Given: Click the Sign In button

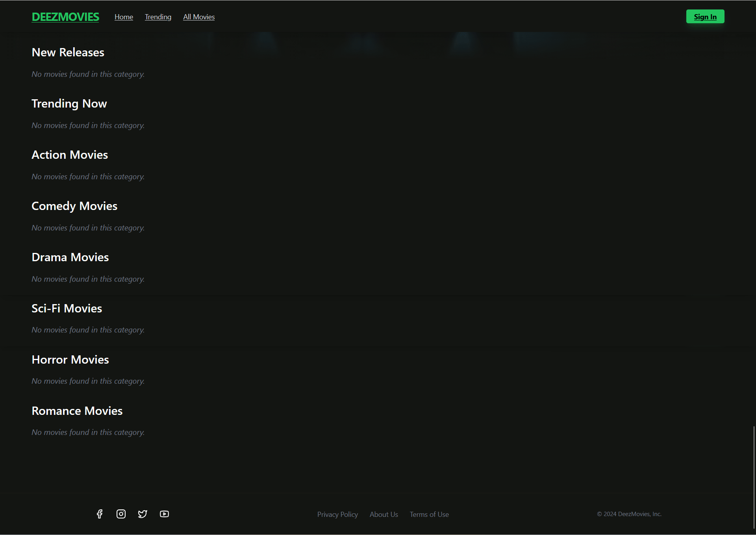Looking at the screenshot, I should point(705,16).
